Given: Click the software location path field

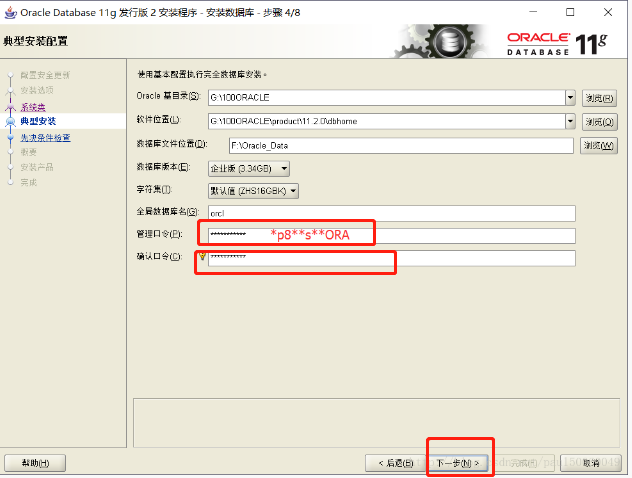Looking at the screenshot, I should pos(387,121).
